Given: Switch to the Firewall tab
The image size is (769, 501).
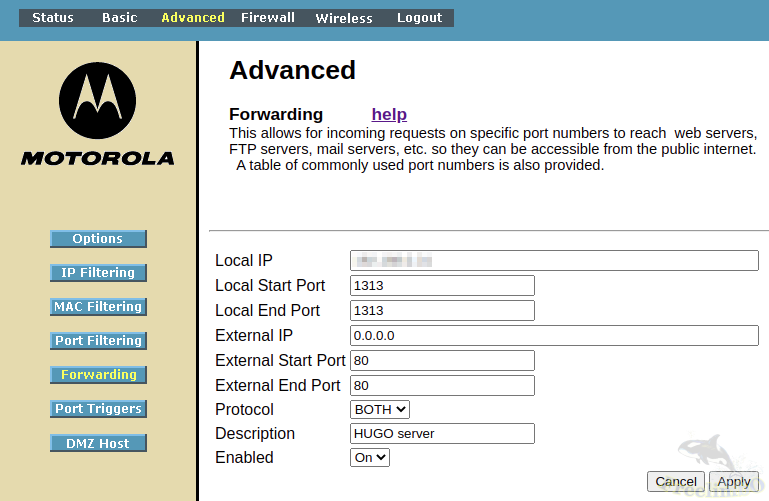Looking at the screenshot, I should [x=267, y=18].
